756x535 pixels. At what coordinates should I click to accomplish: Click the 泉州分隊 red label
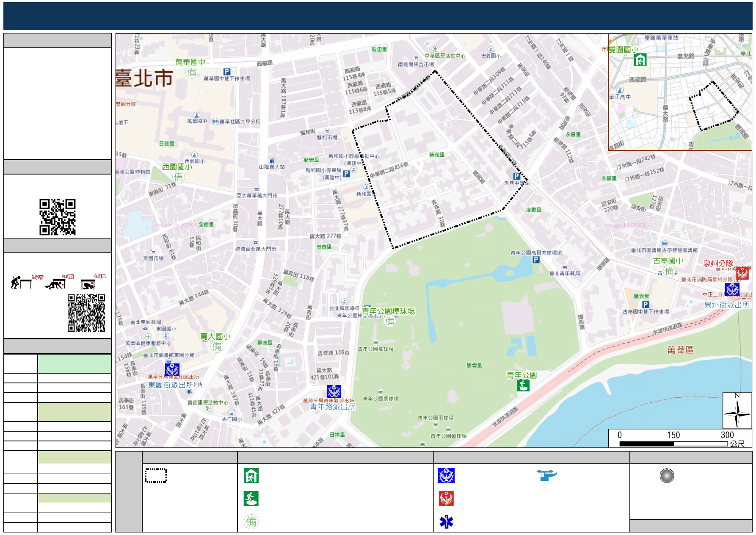click(x=718, y=263)
